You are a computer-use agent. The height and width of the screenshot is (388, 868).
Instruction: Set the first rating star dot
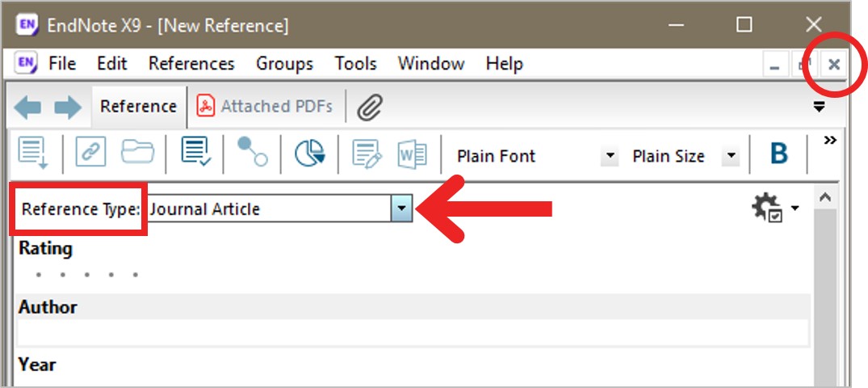pyautogui.click(x=38, y=274)
